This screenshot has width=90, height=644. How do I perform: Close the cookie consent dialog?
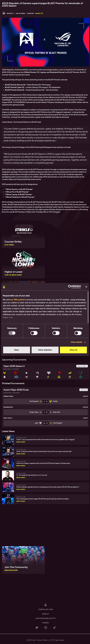(x=86, y=287)
